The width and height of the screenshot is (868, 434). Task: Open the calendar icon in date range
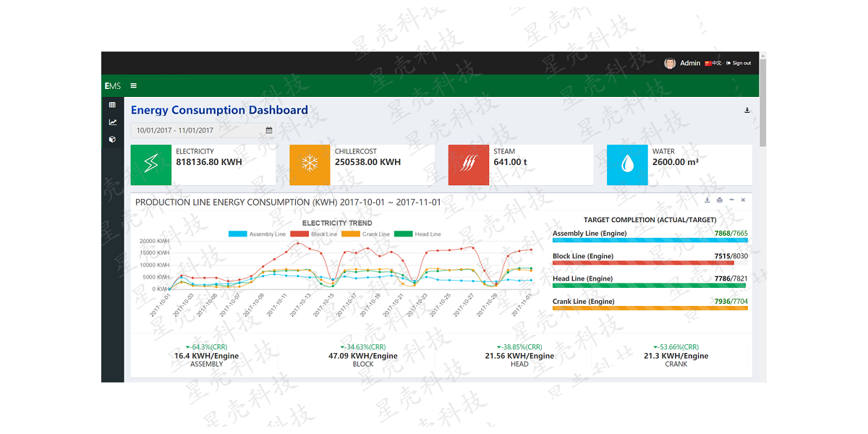click(269, 130)
